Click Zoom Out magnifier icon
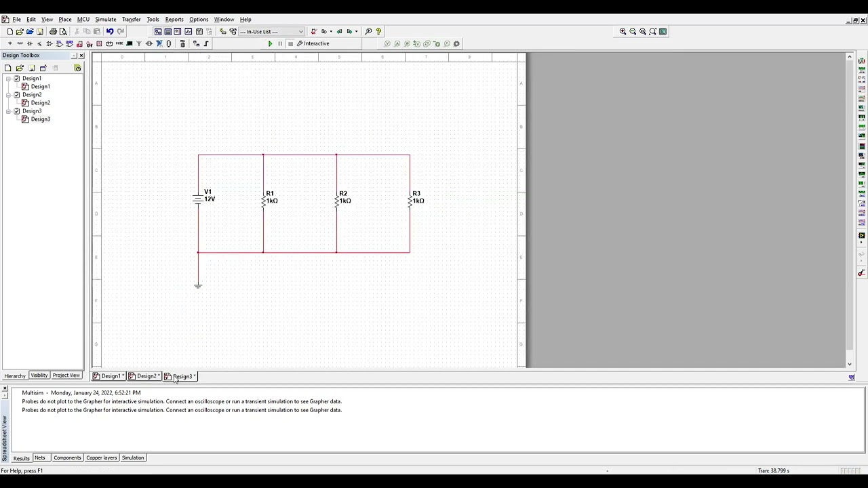Image resolution: width=868 pixels, height=488 pixels. tap(633, 31)
